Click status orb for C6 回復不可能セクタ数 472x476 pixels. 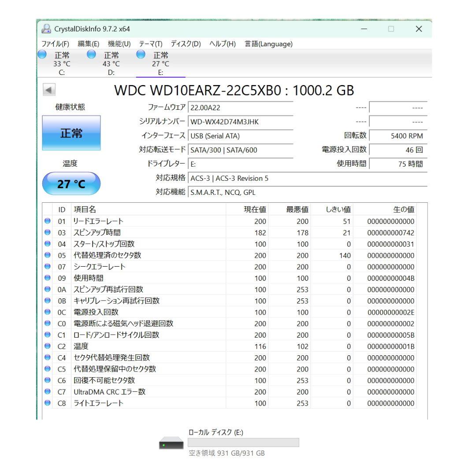click(47, 380)
